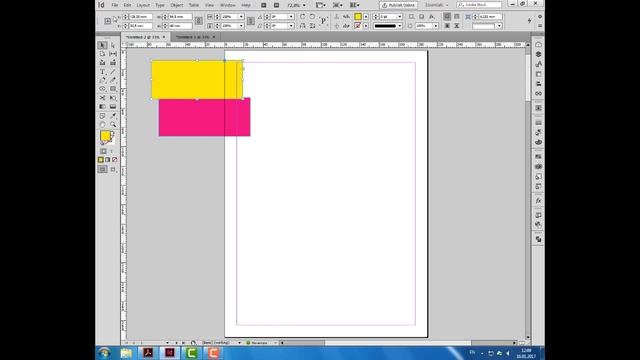Select the Page tool
The width and height of the screenshot is (640, 360).
click(102, 54)
